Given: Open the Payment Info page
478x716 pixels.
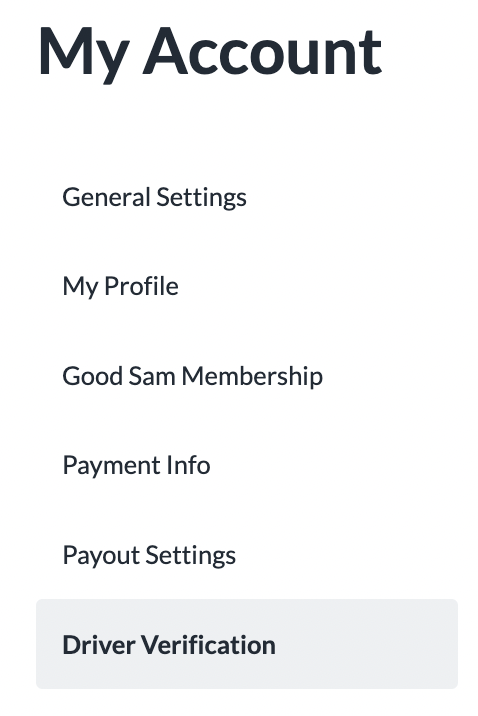Looking at the screenshot, I should [137, 466].
